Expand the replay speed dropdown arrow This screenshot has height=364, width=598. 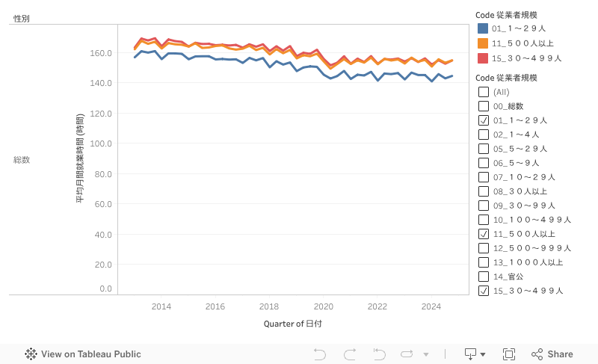point(426,354)
